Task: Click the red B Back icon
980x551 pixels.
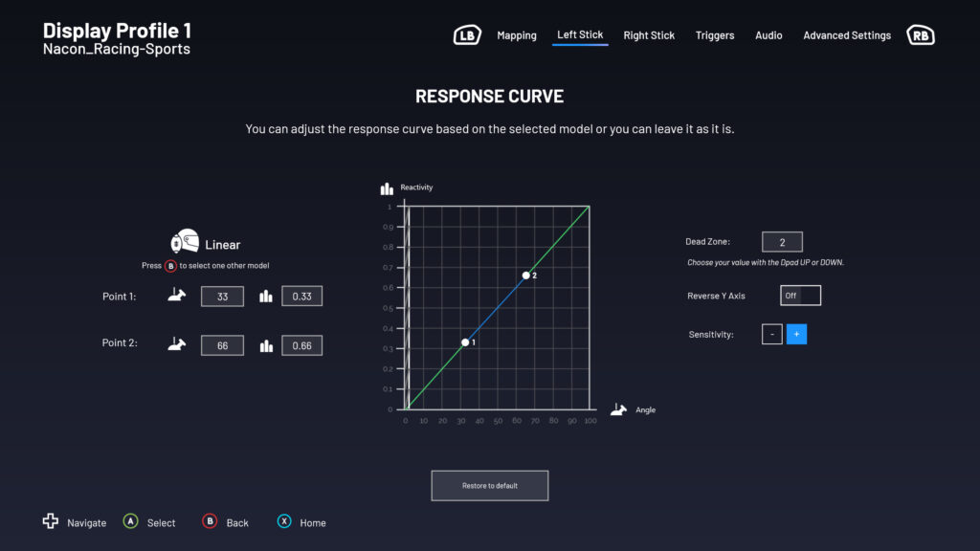Action: (x=210, y=521)
